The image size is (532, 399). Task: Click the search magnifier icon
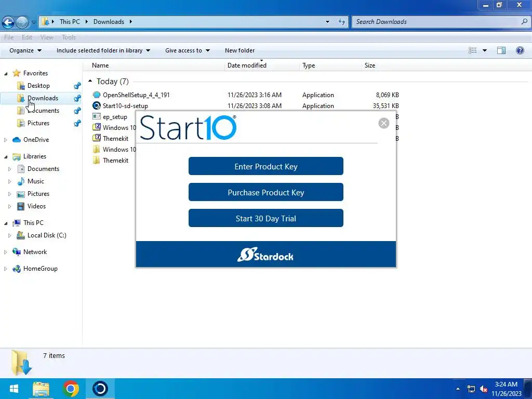click(524, 22)
